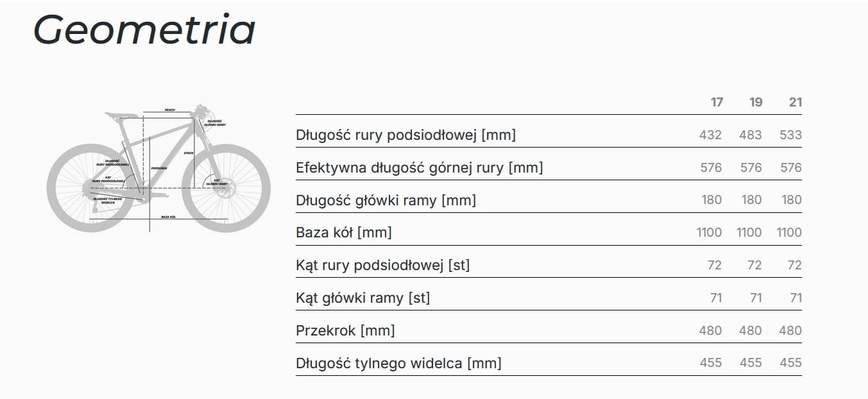Viewport: 868px width, 399px height.
Task: Click the Długość główki ramy row label
Action: 386,200
